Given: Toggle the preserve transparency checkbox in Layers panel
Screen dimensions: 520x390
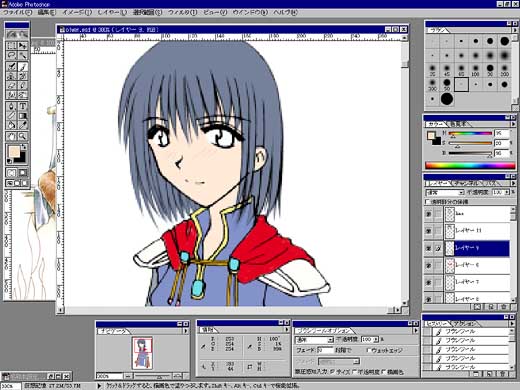Looking at the screenshot, I should (x=427, y=202).
